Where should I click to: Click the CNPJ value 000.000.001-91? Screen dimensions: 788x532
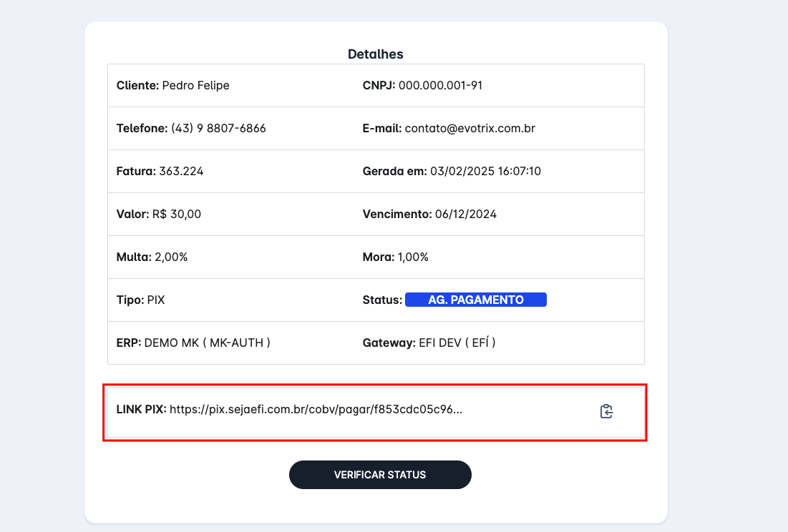tap(440, 86)
